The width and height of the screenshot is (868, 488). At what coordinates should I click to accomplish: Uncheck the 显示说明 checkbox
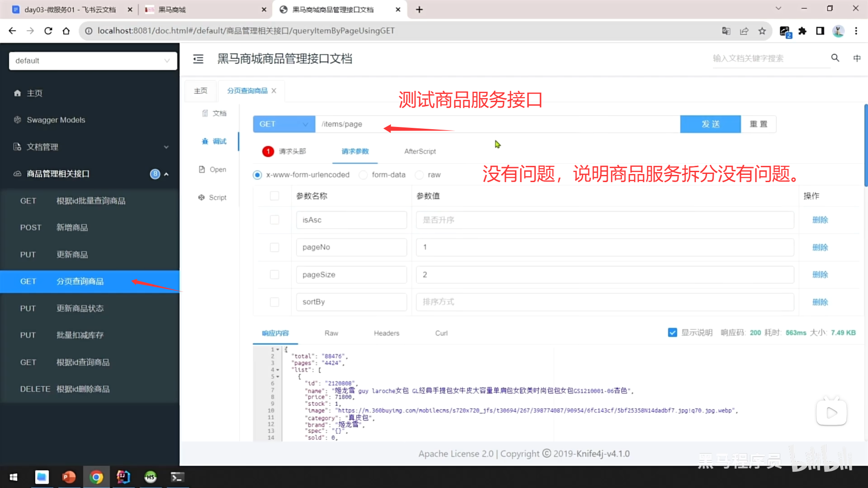point(673,332)
